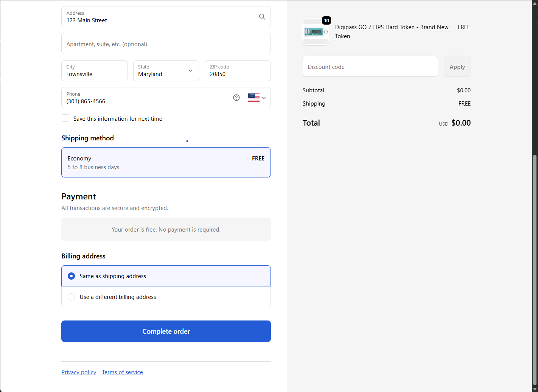Click into the Discount code field
The height and width of the screenshot is (392, 538).
pyautogui.click(x=370, y=67)
